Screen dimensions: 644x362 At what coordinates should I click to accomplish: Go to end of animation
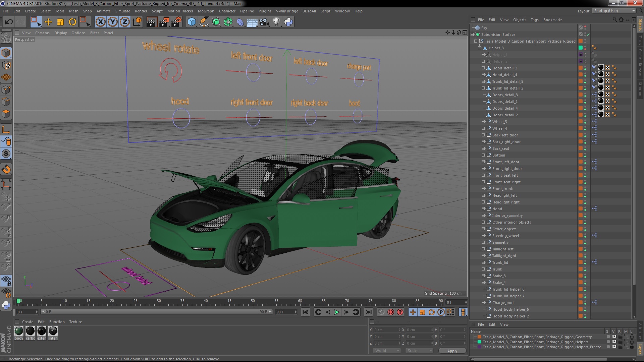[x=368, y=312]
